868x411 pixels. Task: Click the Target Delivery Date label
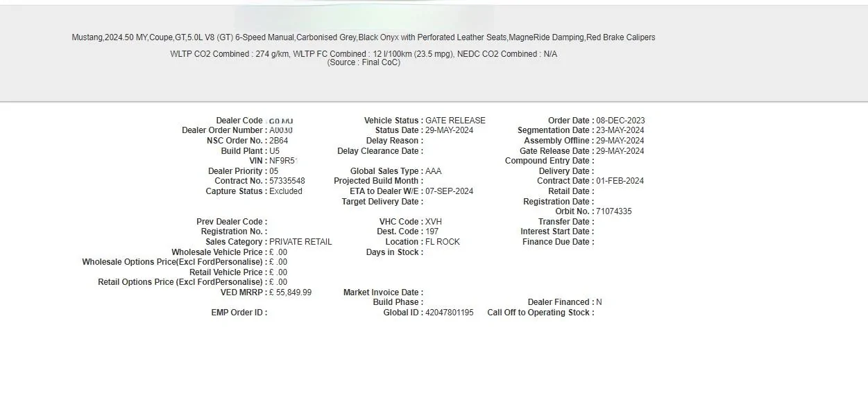(382, 202)
